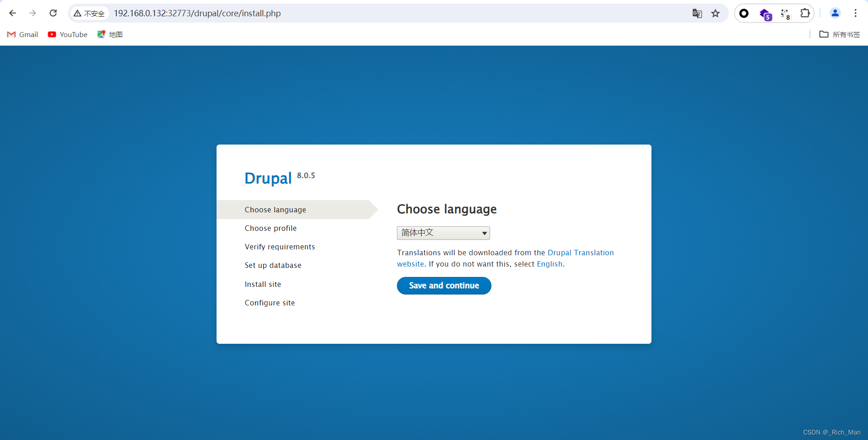
Task: Open the 不安全 site security panel
Action: coord(89,14)
